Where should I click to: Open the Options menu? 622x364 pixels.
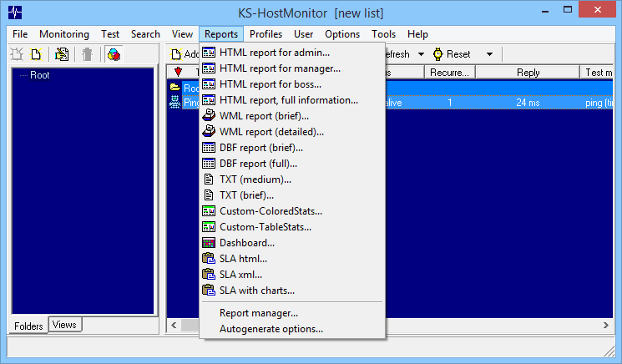point(342,34)
